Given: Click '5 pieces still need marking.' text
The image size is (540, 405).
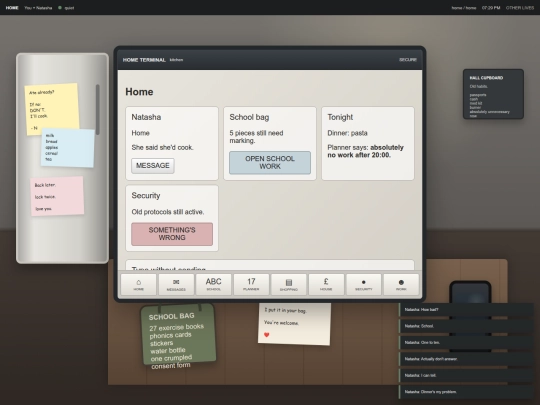Looking at the screenshot, I should pyautogui.click(x=256, y=137).
